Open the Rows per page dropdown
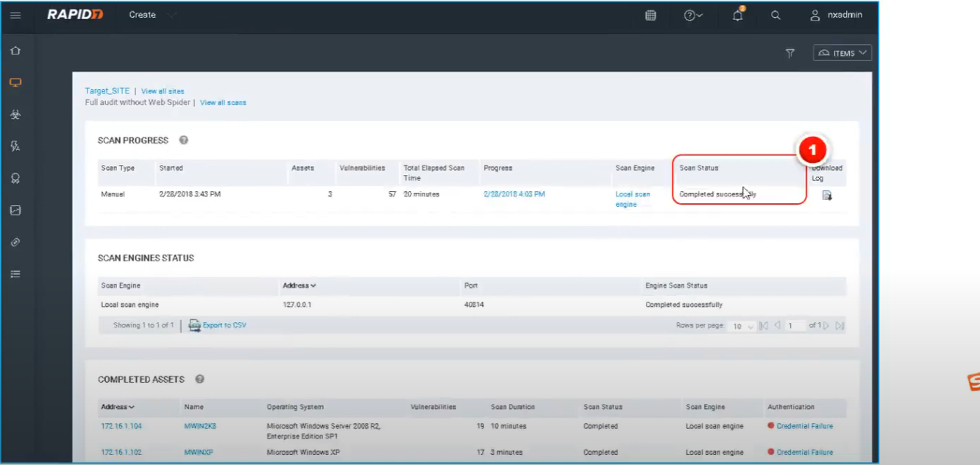The height and width of the screenshot is (465, 980). click(x=743, y=326)
